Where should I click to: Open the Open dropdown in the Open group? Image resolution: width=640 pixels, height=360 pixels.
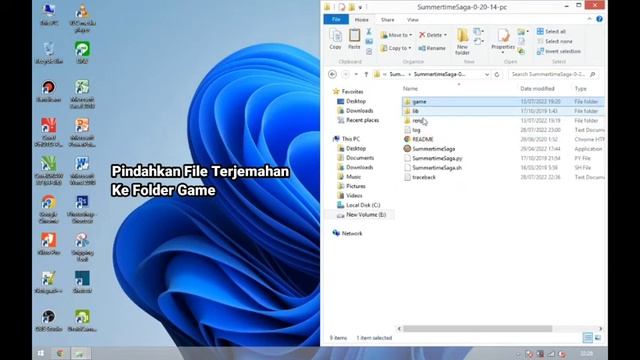pyautogui.click(x=523, y=31)
